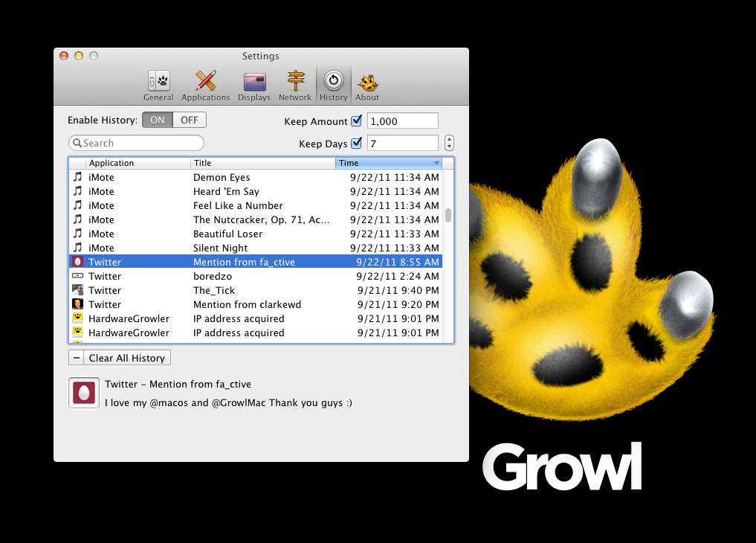Sort by the Application column header

pos(138,163)
